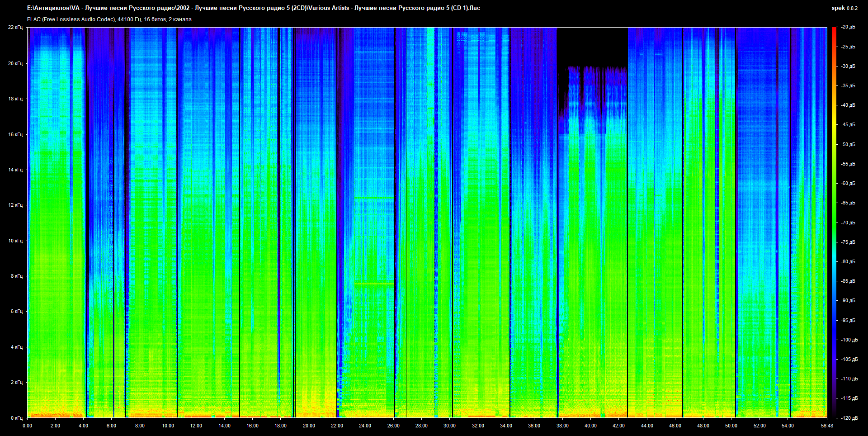The image size is (868, 436).
Task: Click the green middle of color scale bar
Action: [x=834, y=222]
